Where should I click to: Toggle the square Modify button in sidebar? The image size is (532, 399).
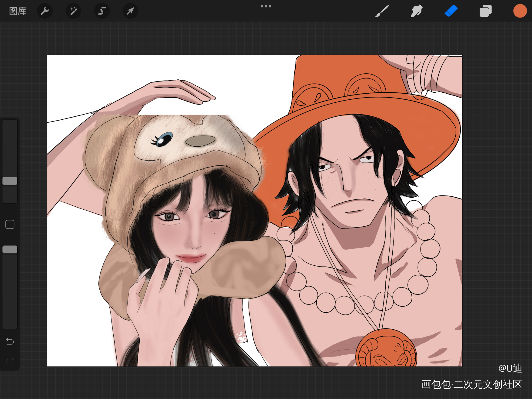(10, 225)
